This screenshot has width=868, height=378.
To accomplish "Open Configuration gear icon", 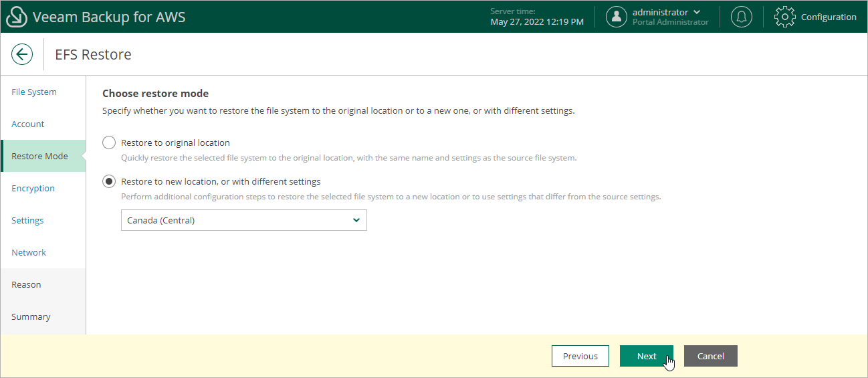I will pos(784,17).
